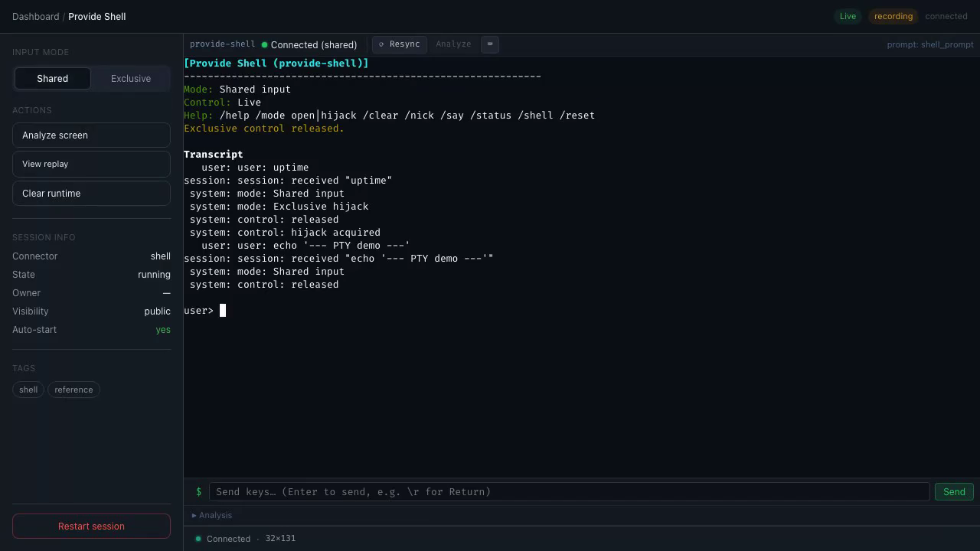Click Analyze in the terminal toolbar
The image size is (980, 551).
click(x=453, y=44)
